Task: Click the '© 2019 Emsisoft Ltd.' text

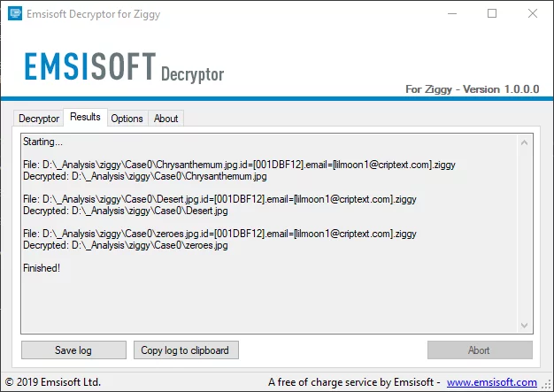Action: 53,382
